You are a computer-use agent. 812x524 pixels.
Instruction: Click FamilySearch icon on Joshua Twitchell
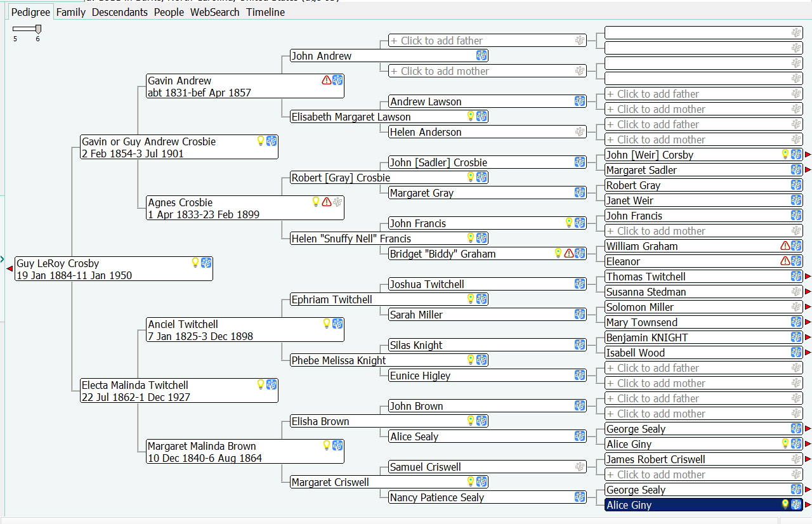580,284
